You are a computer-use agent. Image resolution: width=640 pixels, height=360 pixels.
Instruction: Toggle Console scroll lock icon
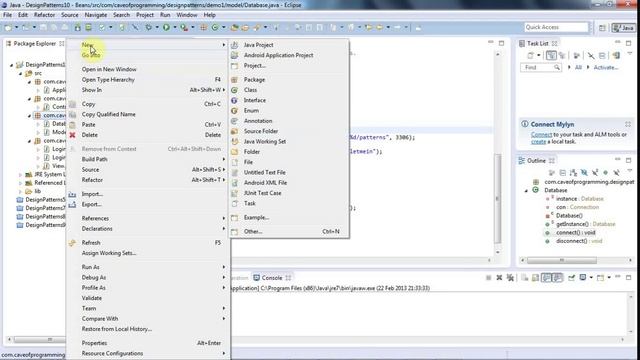point(536,278)
